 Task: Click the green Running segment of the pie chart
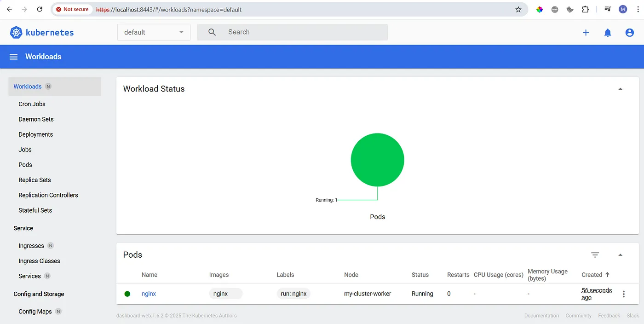click(x=377, y=160)
